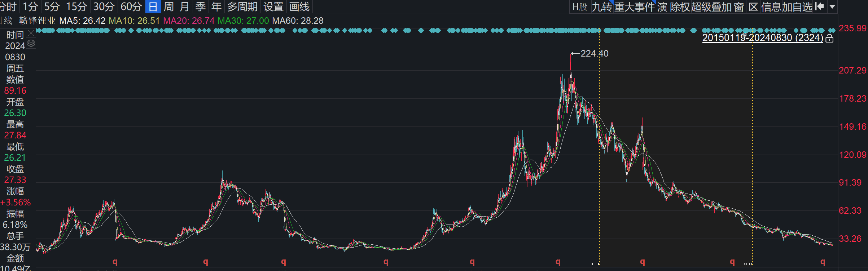This screenshot has width=868, height=271.
Task: Open 超级叠加 super overlay
Action: (711, 6)
